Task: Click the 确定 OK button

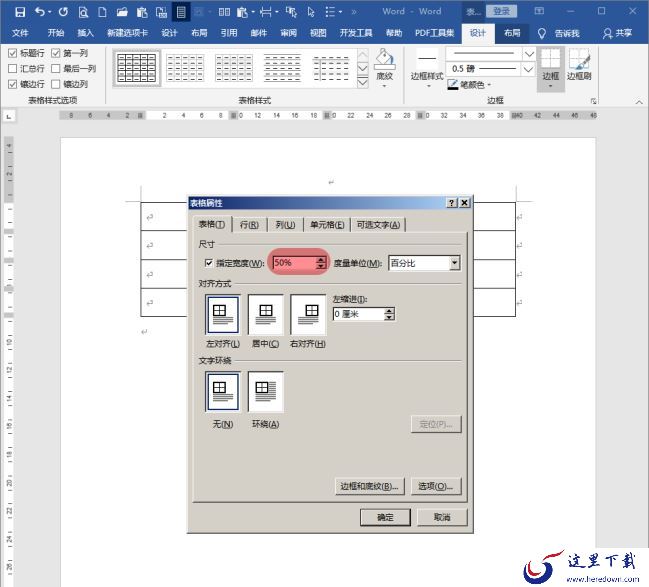Action: [385, 517]
